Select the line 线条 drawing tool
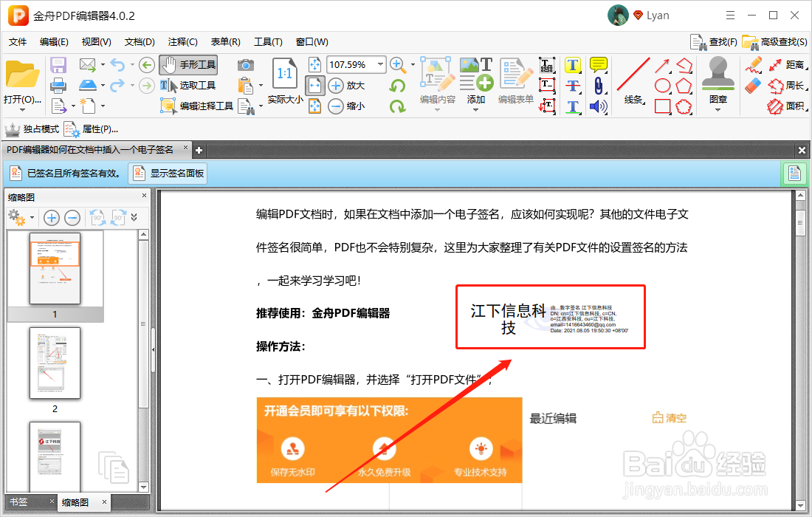The image size is (812, 517). [x=633, y=81]
